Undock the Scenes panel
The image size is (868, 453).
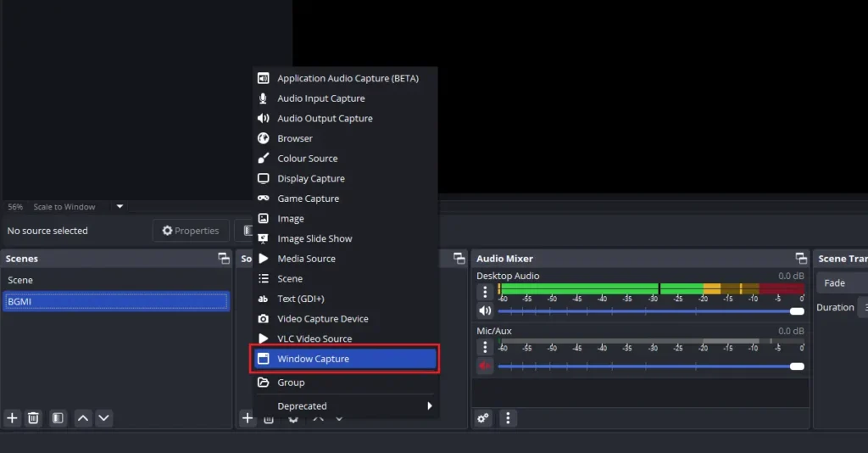click(x=223, y=258)
